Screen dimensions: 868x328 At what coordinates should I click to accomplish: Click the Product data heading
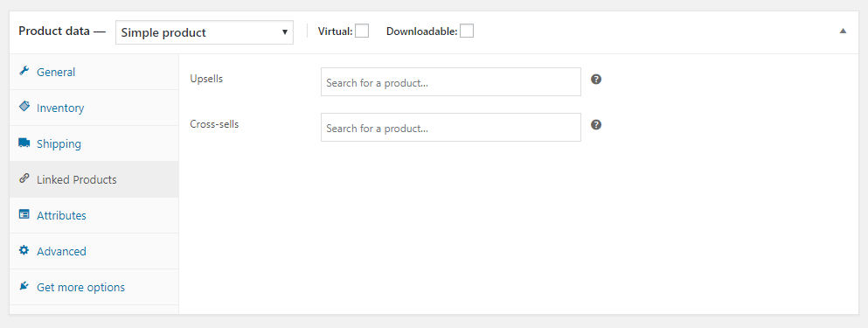click(62, 31)
